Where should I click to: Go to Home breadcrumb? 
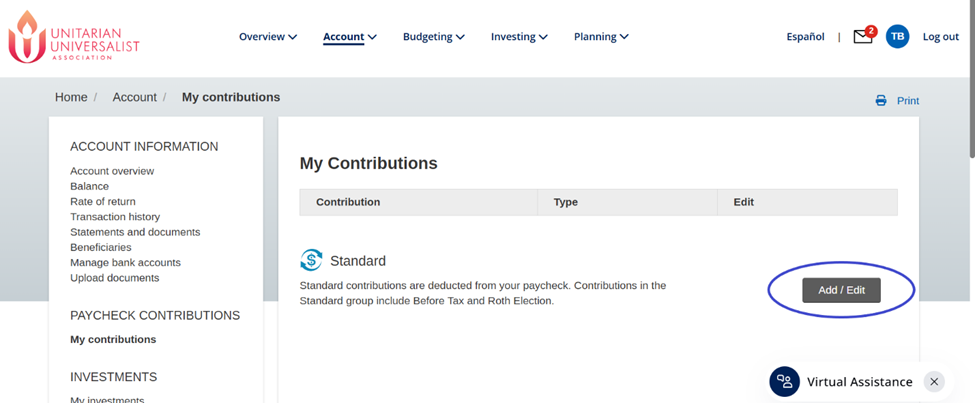coord(71,98)
